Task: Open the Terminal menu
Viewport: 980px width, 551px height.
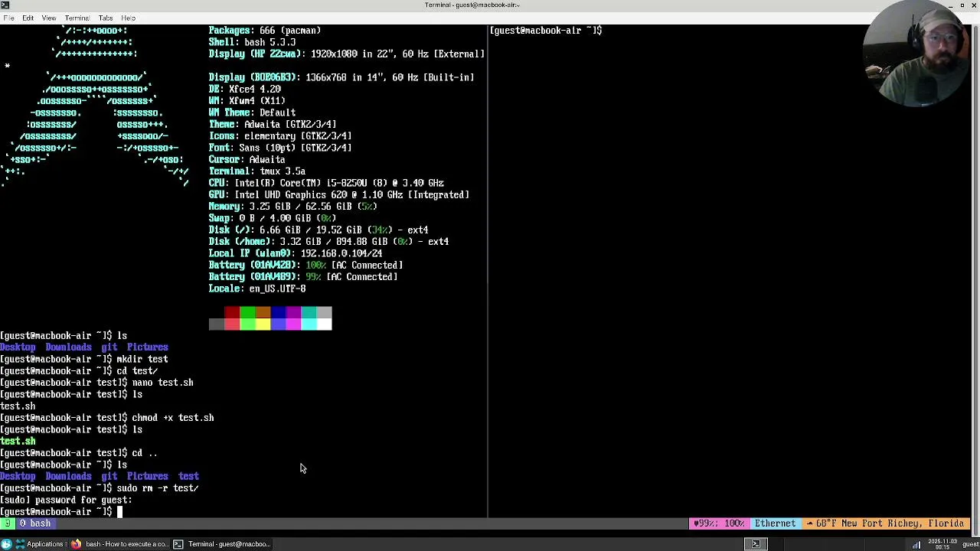Action: pyautogui.click(x=77, y=18)
